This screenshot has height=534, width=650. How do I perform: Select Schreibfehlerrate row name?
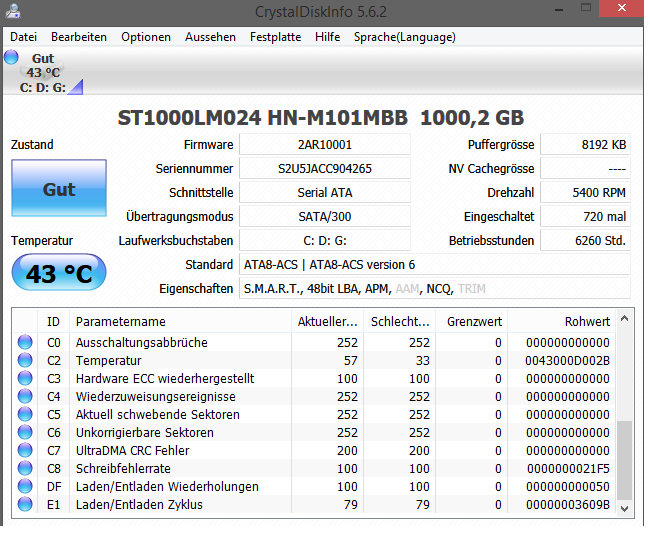[123, 468]
